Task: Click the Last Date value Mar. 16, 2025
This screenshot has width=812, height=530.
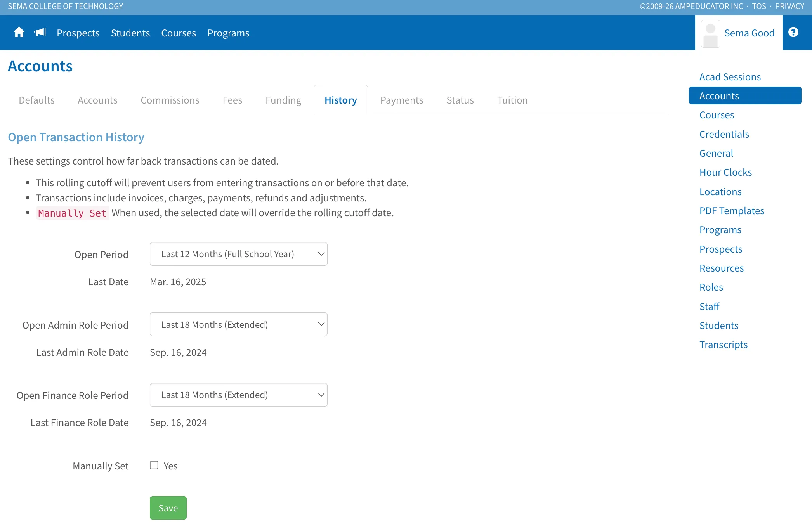Action: coord(178,282)
